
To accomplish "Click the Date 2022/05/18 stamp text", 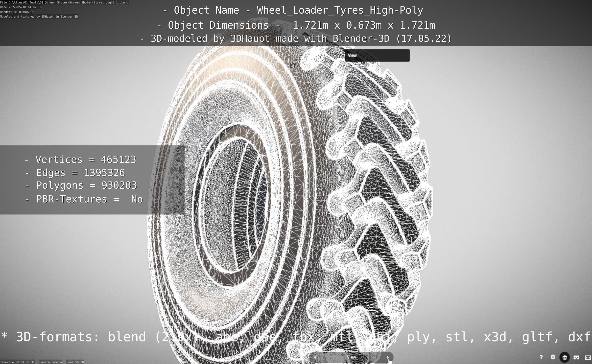I will pyautogui.click(x=21, y=7).
